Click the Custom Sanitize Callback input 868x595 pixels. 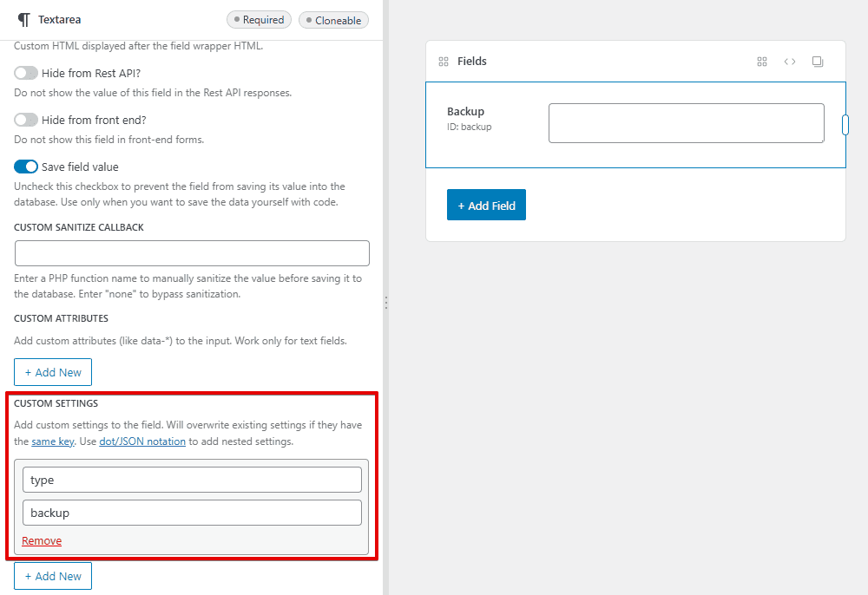[192, 252]
